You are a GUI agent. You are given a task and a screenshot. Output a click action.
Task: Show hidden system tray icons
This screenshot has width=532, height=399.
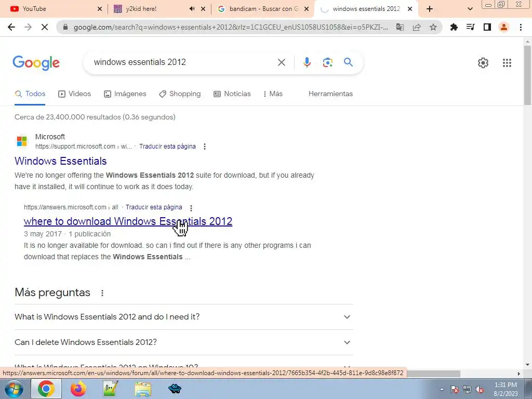click(442, 390)
